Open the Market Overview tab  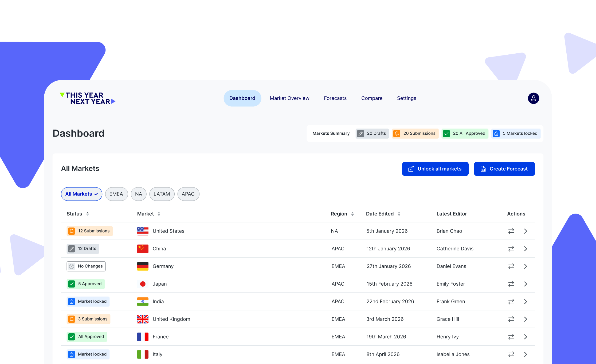tap(289, 98)
